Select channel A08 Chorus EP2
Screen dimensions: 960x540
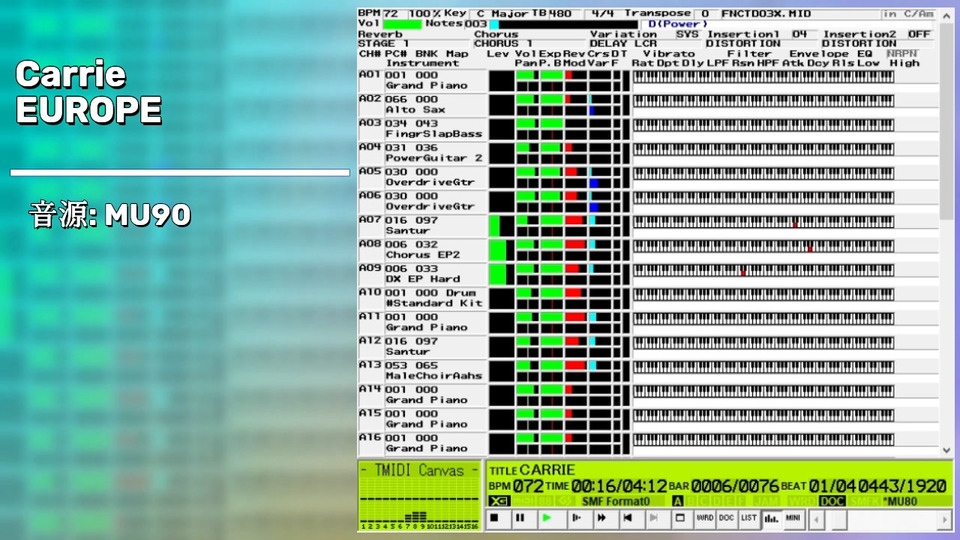tap(422, 249)
